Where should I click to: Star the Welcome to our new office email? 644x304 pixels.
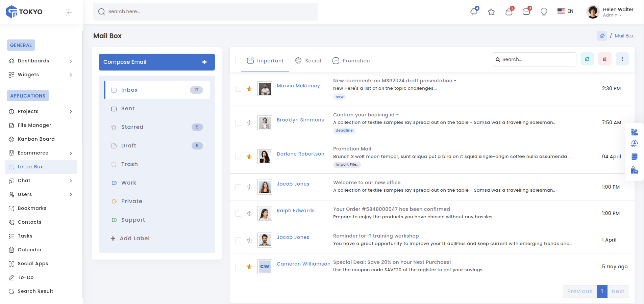click(250, 187)
